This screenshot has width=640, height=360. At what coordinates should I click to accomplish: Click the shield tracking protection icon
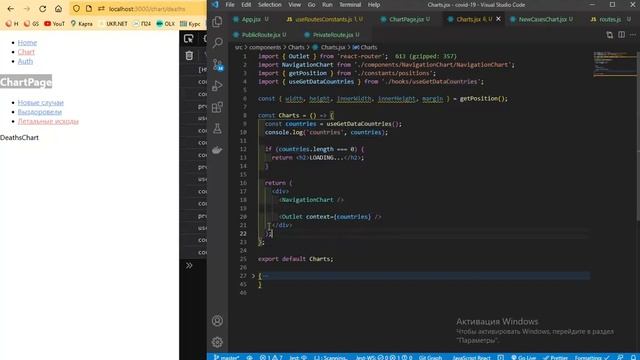pyautogui.click(x=76, y=9)
